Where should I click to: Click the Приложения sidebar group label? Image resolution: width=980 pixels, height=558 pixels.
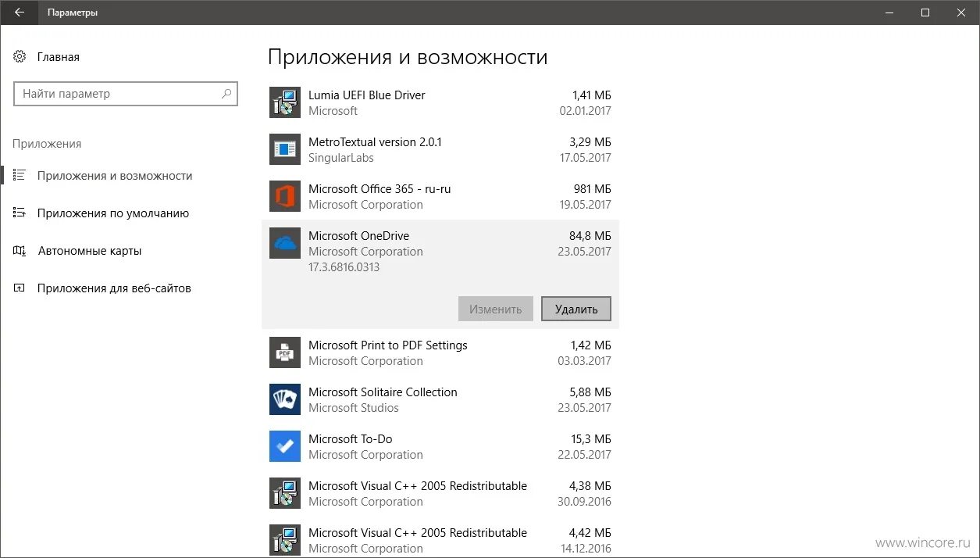(47, 144)
